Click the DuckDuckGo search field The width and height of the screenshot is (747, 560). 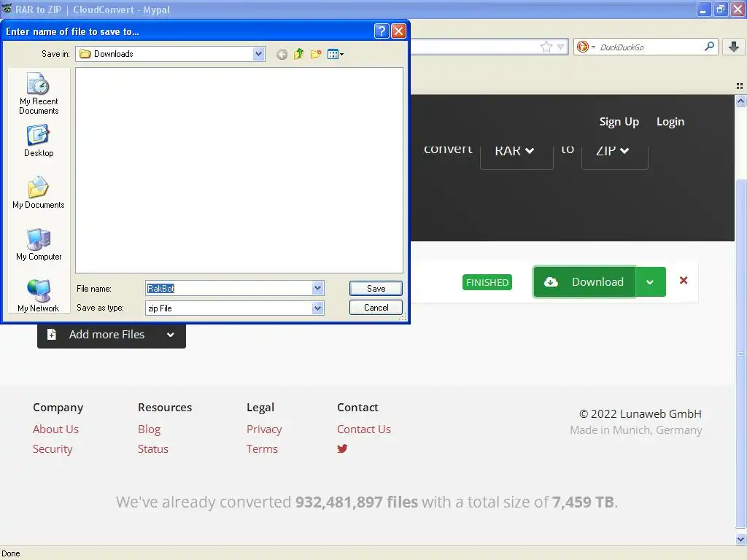coord(650,47)
